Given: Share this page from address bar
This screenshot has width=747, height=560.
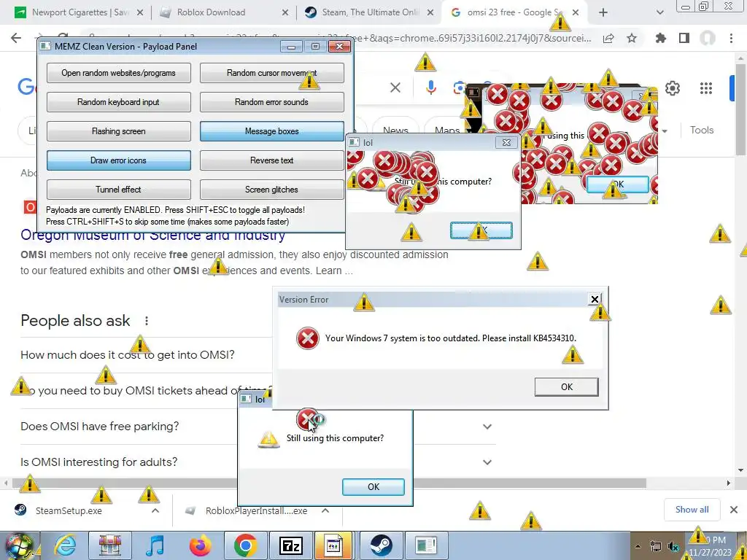Looking at the screenshot, I should click(x=608, y=39).
